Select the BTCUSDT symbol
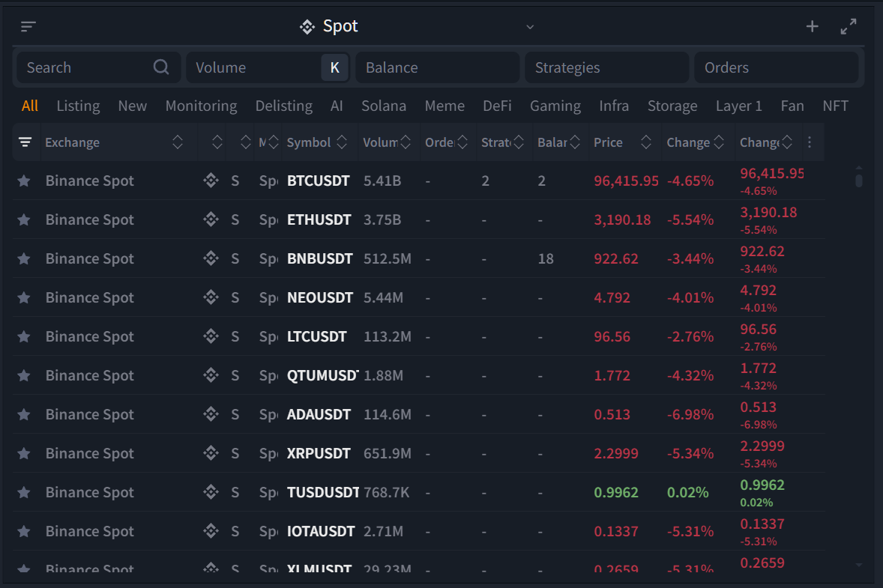This screenshot has width=883, height=588. point(318,181)
